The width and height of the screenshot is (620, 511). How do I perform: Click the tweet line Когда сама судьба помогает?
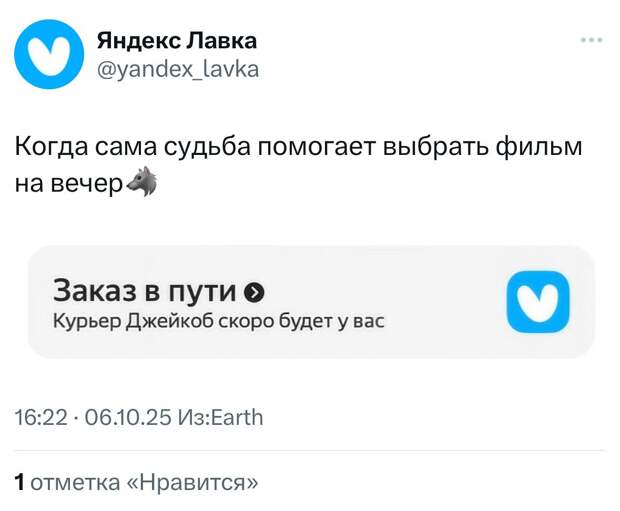pyautogui.click(x=200, y=149)
